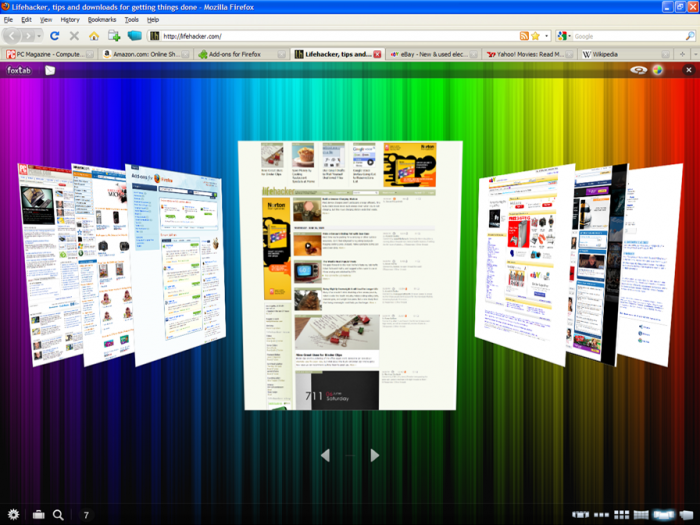Viewport: 700px width, 525px height.
Task: Switch to the carousel layout icon
Action: coord(580,515)
